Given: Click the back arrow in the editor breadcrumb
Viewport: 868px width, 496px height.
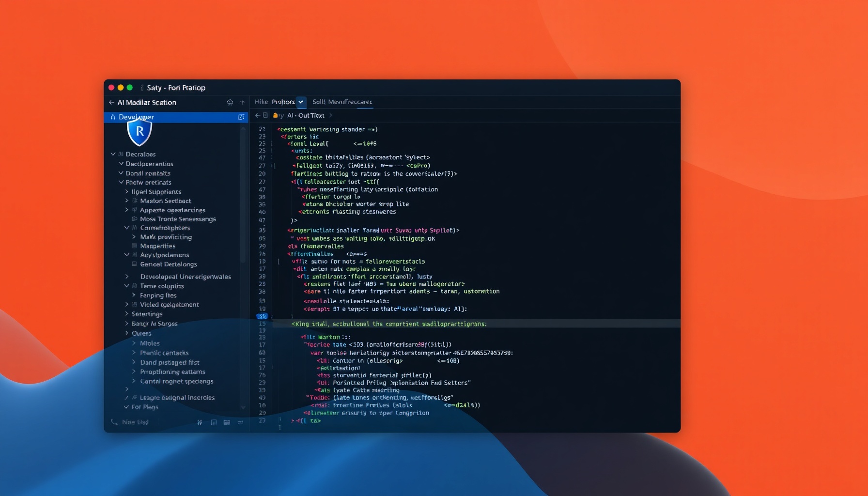Looking at the screenshot, I should pos(258,115).
